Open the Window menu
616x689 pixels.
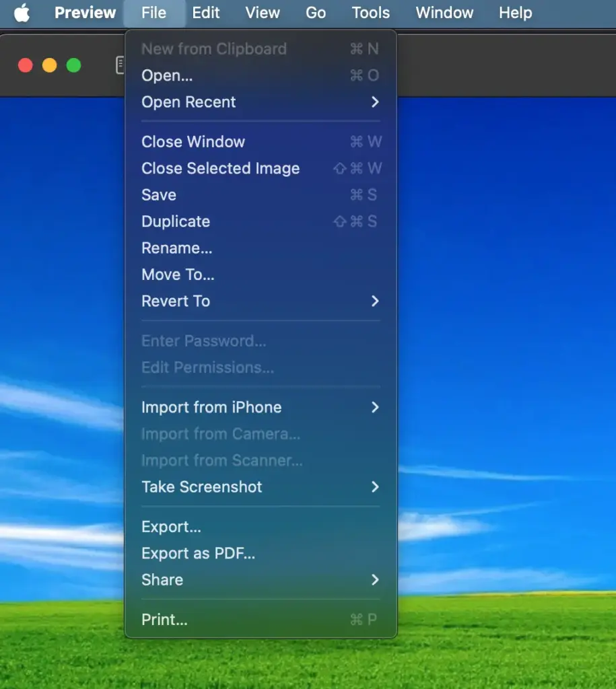coord(444,13)
